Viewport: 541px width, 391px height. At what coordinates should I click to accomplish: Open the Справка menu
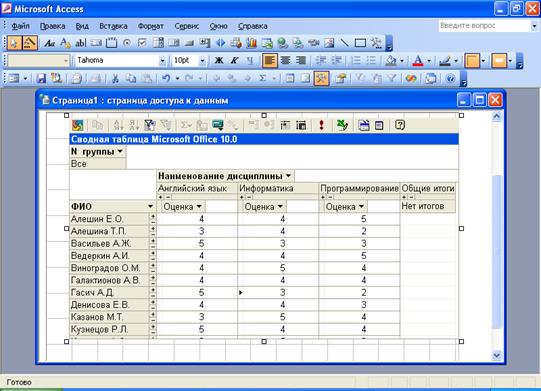(253, 26)
